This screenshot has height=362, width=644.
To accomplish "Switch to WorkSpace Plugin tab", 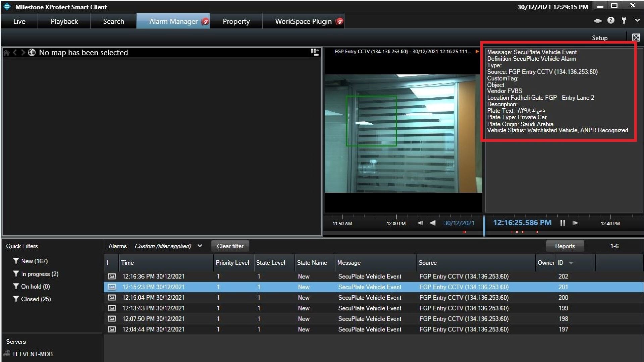I will click(x=303, y=21).
